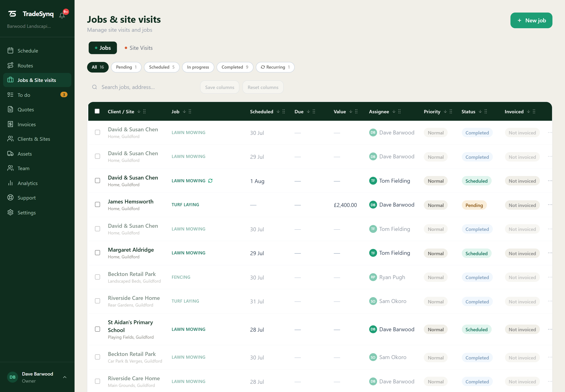This screenshot has width=565, height=392.
Task: Check the James Hemsworth row checkbox
Action: click(x=98, y=205)
